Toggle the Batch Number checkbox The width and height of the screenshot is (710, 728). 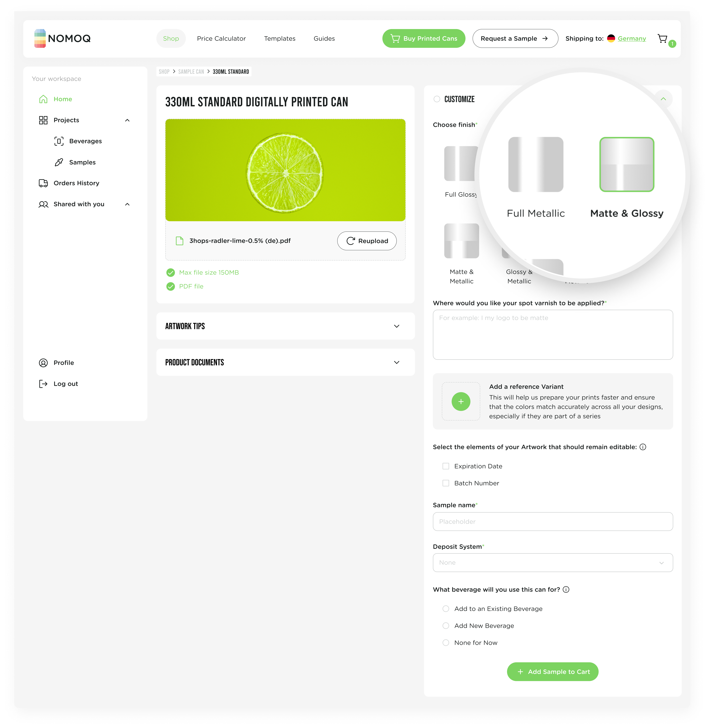pyautogui.click(x=446, y=483)
